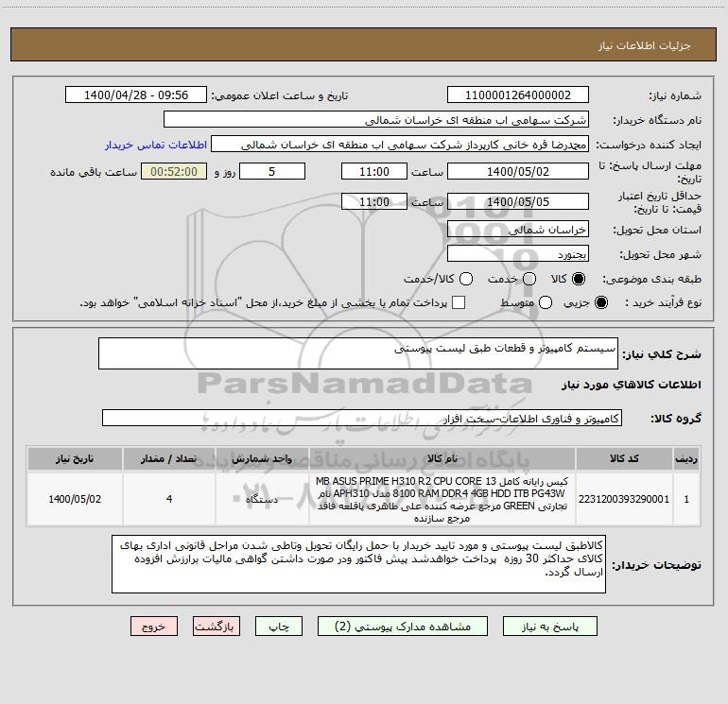Click product code 2231200393290001 cell

(624, 499)
